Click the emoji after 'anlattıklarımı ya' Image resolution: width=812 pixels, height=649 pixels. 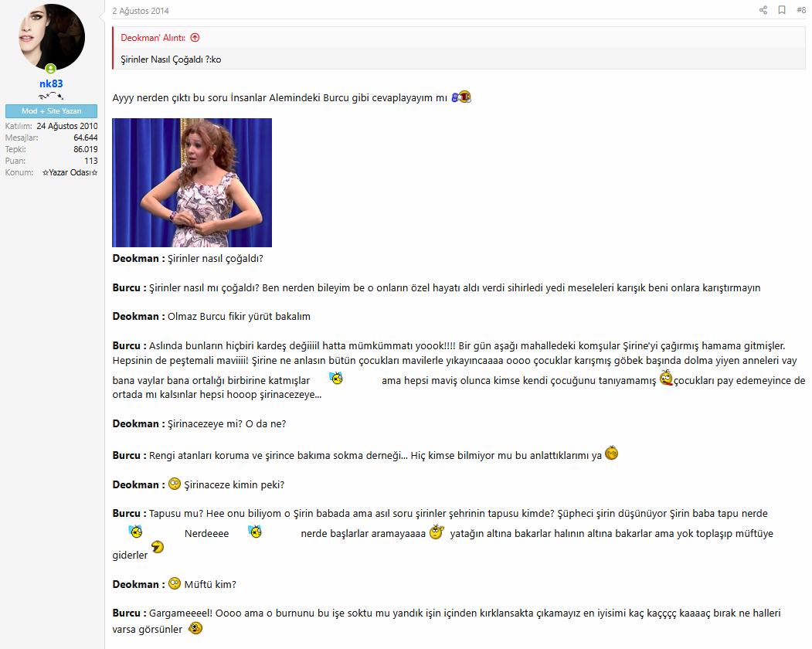pyautogui.click(x=611, y=453)
